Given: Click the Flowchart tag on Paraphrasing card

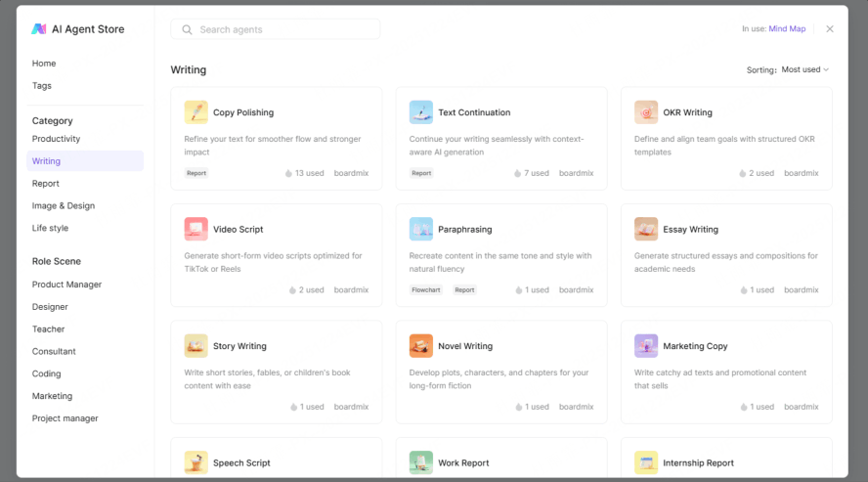Looking at the screenshot, I should pos(426,290).
